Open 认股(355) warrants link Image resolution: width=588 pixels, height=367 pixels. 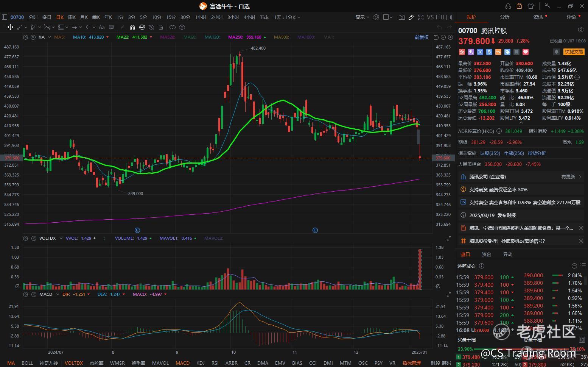[490, 153]
